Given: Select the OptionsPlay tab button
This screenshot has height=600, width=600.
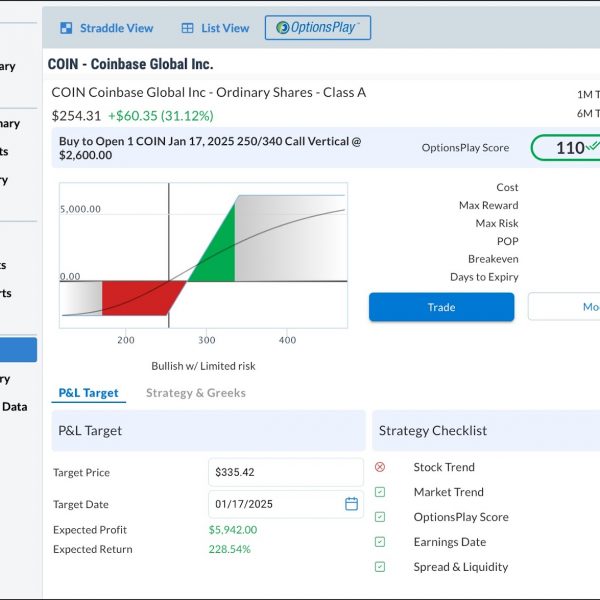Looking at the screenshot, I should (x=318, y=28).
